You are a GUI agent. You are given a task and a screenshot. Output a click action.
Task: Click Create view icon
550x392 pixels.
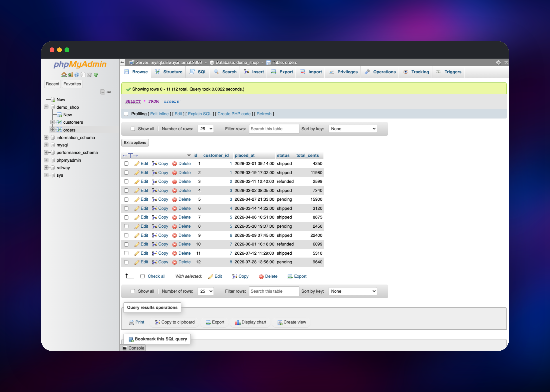click(280, 322)
